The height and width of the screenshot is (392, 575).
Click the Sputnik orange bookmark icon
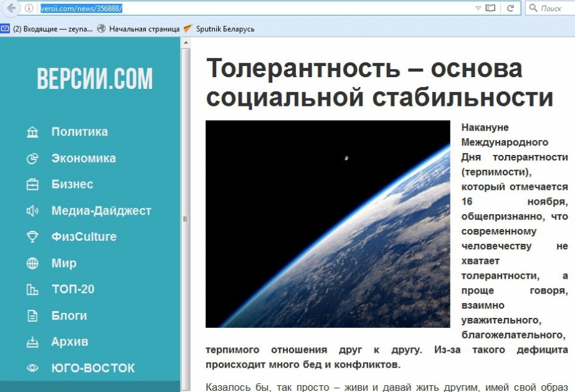coord(188,28)
